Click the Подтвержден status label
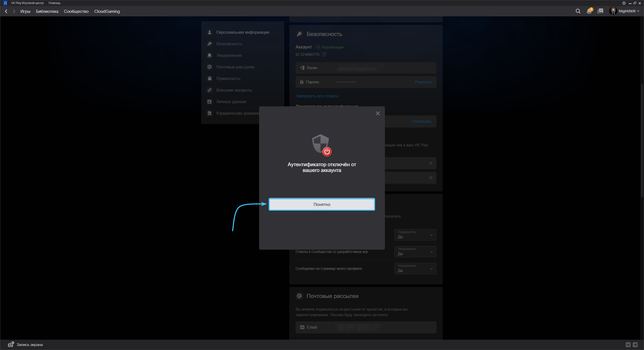 (x=330, y=47)
